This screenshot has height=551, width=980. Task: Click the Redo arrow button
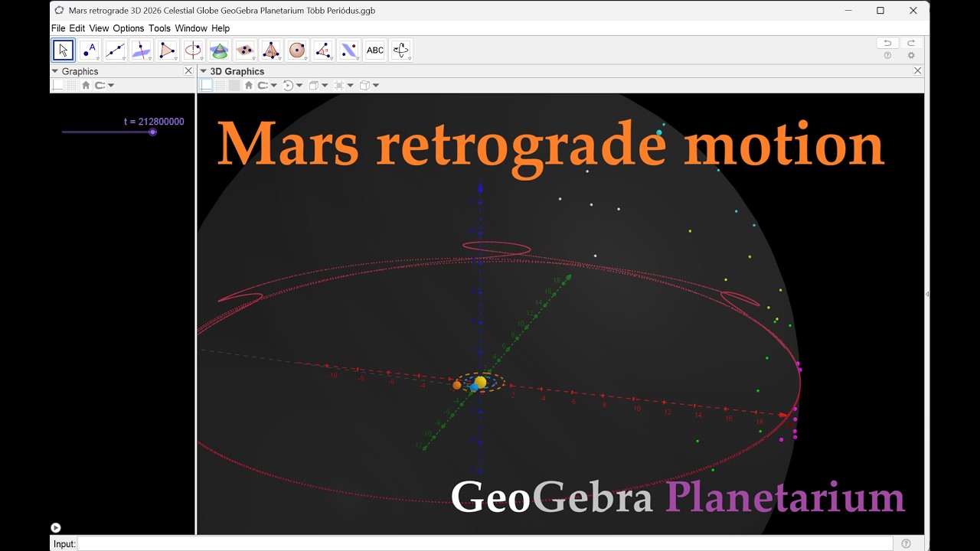pos(911,43)
